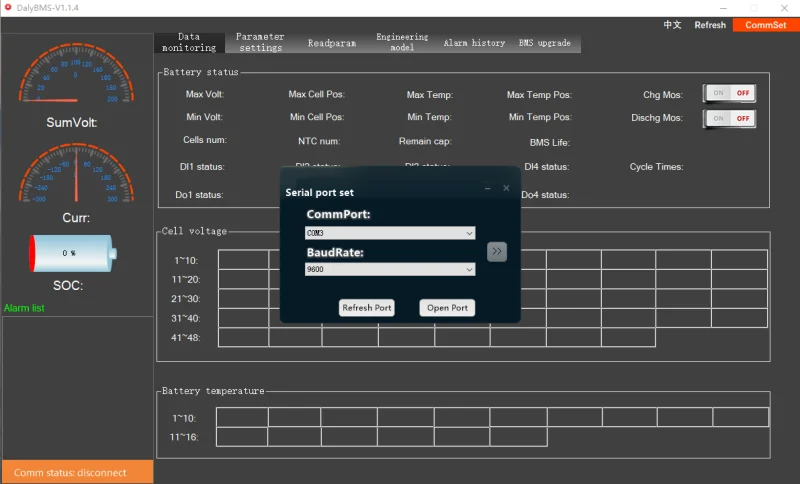Image resolution: width=800 pixels, height=484 pixels.
Task: Toggle the Chg Mos switch
Action: coord(729,93)
